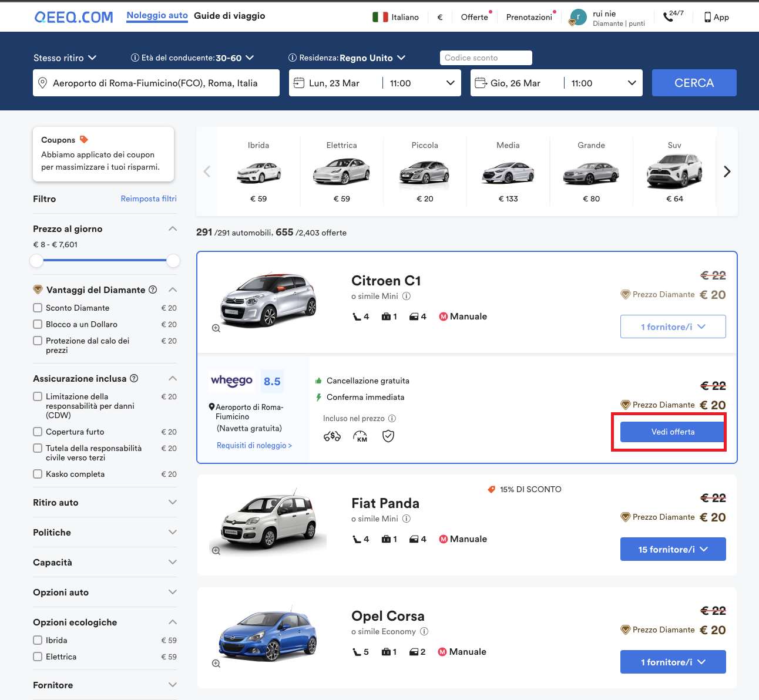Image resolution: width=759 pixels, height=700 pixels.
Task: Select the CDW limitazione responsabilità checkbox
Action: [x=38, y=396]
